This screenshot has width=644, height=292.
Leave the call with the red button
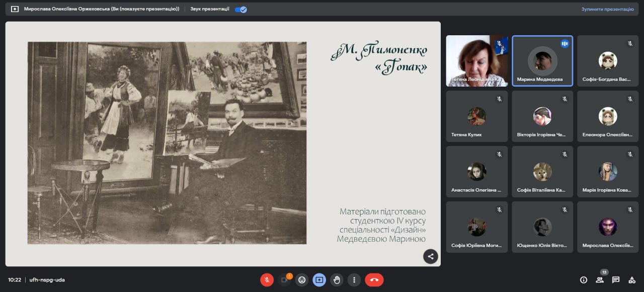(374, 280)
